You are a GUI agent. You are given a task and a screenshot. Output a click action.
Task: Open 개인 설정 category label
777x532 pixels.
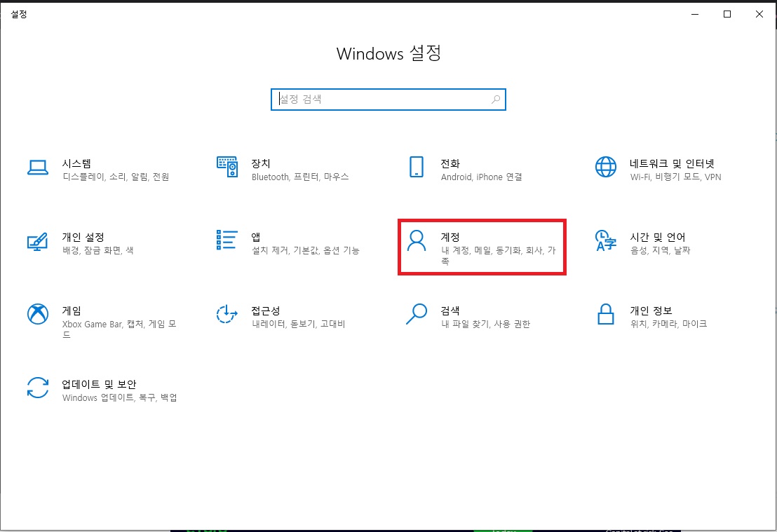coord(83,238)
